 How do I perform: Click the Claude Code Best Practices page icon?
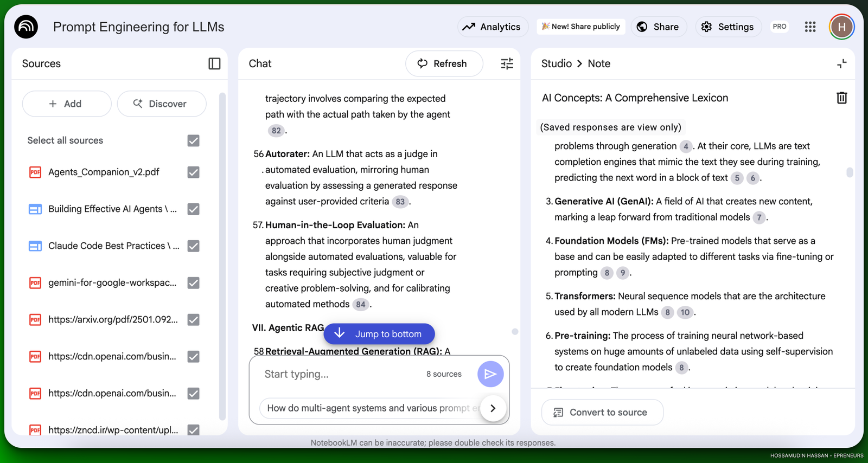[x=35, y=246]
